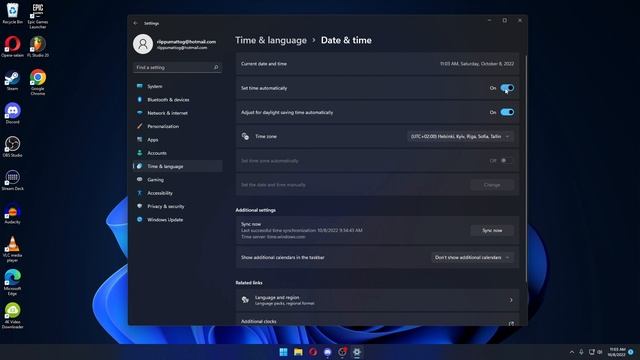Launch the Opera desktop shortcut

click(13, 47)
